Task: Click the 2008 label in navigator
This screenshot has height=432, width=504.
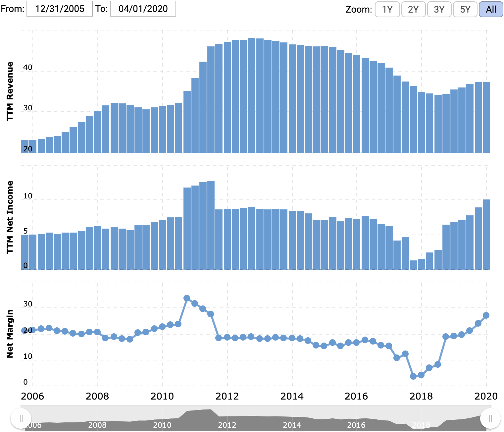Action: tap(97, 425)
